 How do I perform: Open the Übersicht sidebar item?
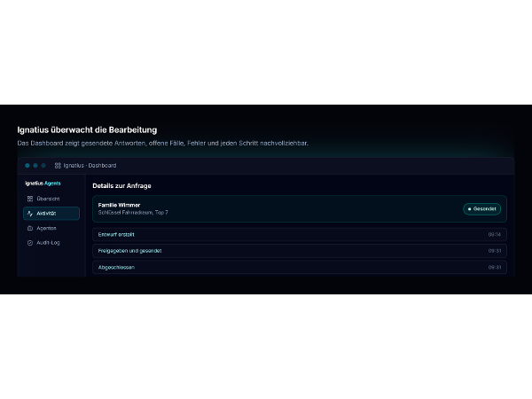[51, 199]
